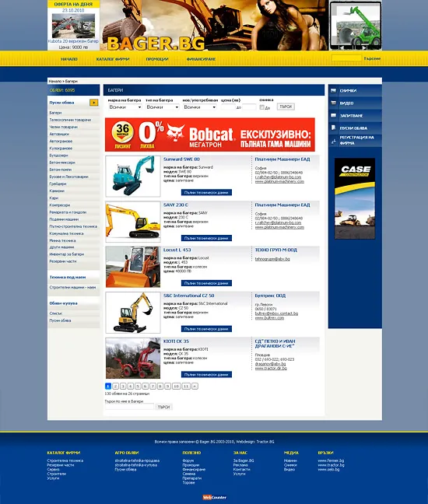The height and width of the screenshot is (504, 428).
Task: Click Пълни технически данни for Locust L 453
Action: pos(206,283)
